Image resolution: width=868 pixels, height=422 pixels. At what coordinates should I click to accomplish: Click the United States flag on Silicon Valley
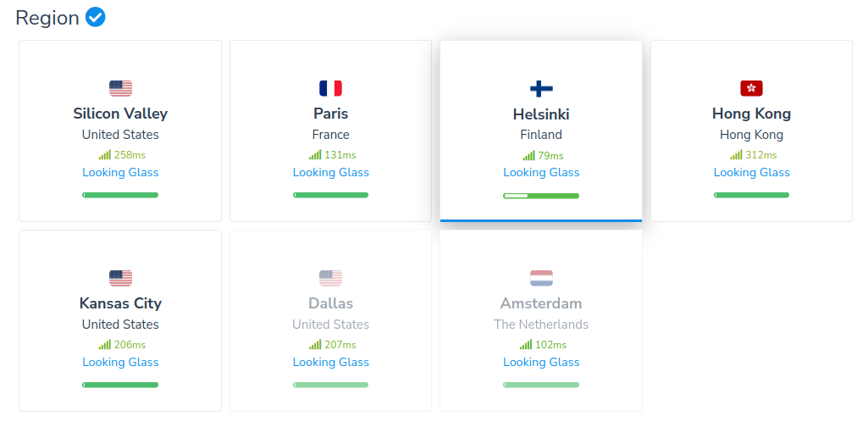click(120, 88)
